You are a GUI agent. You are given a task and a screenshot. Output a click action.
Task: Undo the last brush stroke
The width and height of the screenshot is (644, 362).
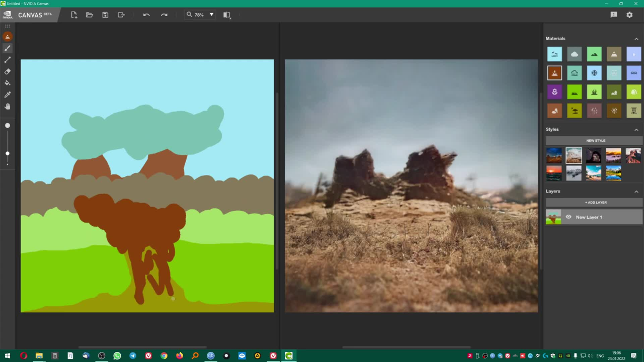[x=146, y=15]
